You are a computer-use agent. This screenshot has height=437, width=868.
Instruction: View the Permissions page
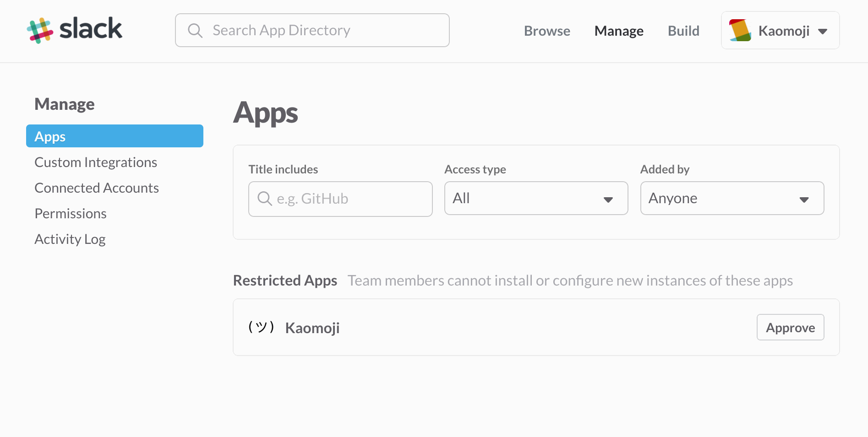point(71,214)
